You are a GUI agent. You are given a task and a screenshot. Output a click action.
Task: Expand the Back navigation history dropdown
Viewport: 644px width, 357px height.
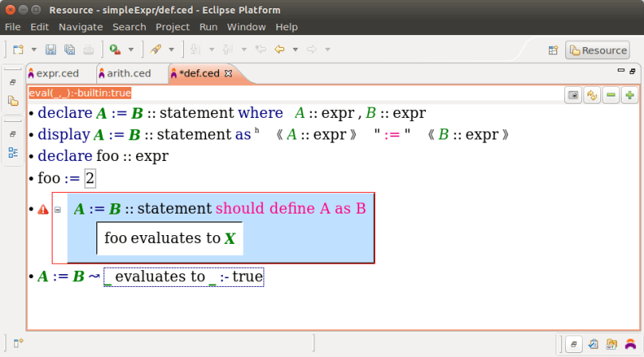[295, 49]
